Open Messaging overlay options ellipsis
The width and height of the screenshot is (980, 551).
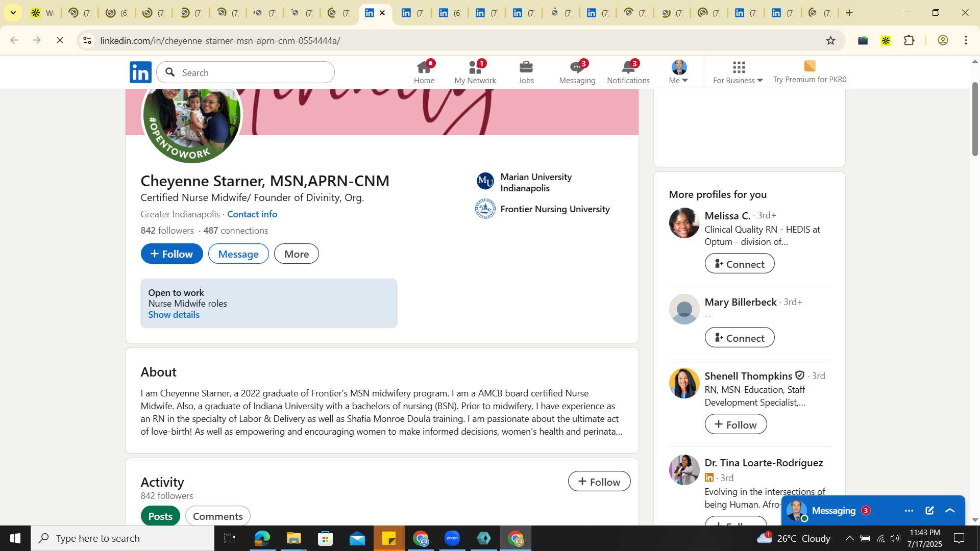(x=909, y=511)
